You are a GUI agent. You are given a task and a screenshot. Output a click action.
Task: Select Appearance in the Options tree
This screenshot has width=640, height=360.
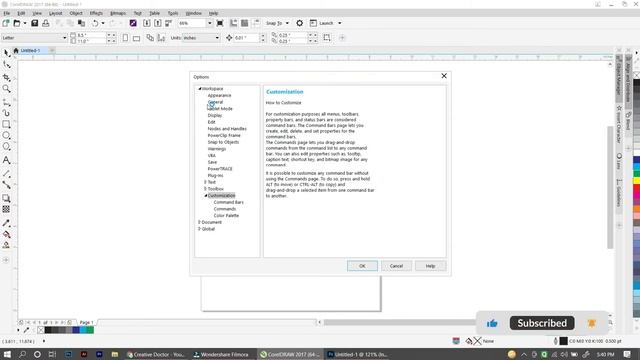(219, 96)
